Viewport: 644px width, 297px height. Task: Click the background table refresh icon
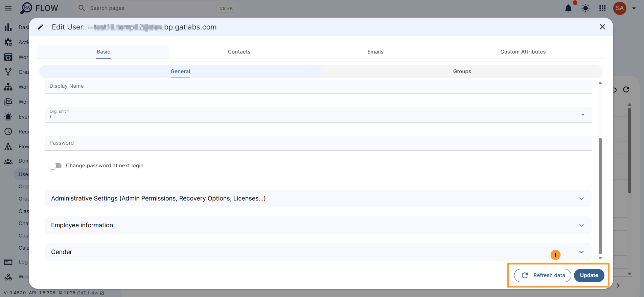(626, 89)
